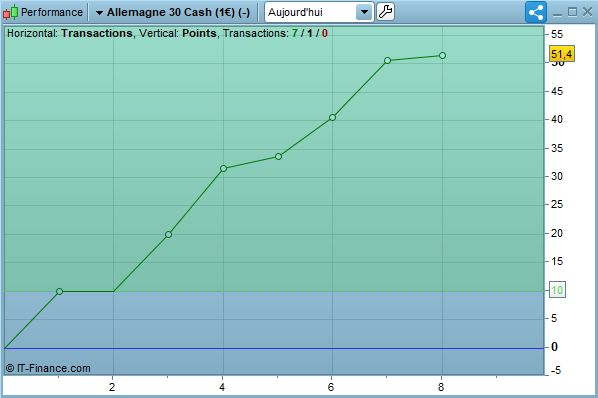Click the 8 label on horizontal axis
Viewport: 598px width, 398px height.
pyautogui.click(x=441, y=387)
